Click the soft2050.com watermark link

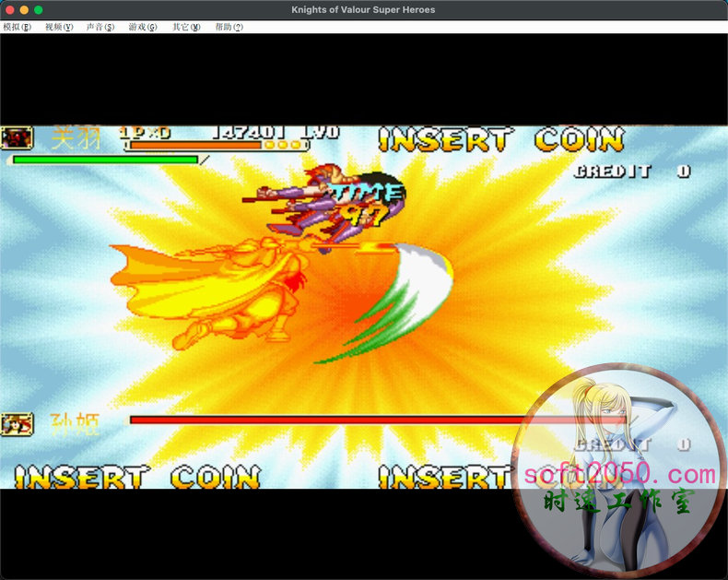(619, 475)
